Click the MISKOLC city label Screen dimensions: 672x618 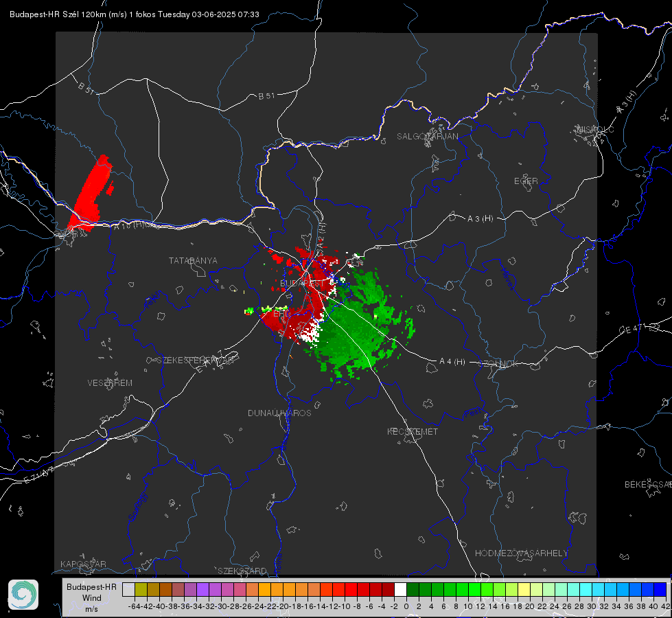(x=595, y=130)
